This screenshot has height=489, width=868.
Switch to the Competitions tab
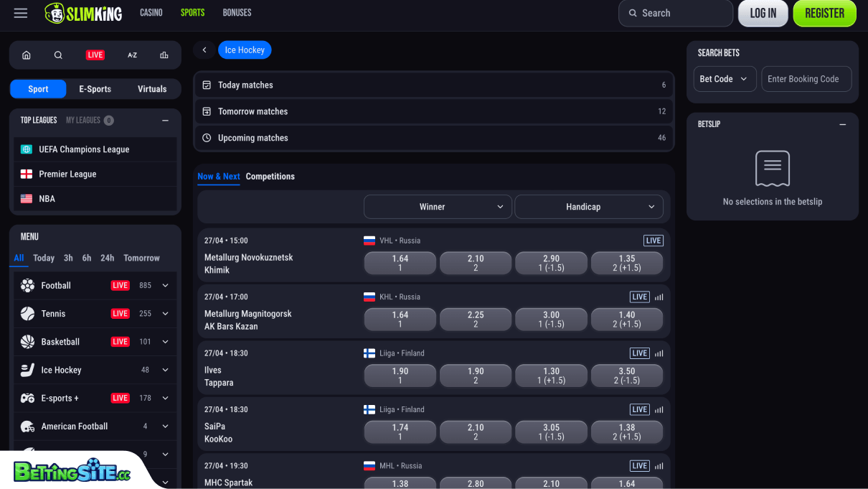(x=270, y=177)
